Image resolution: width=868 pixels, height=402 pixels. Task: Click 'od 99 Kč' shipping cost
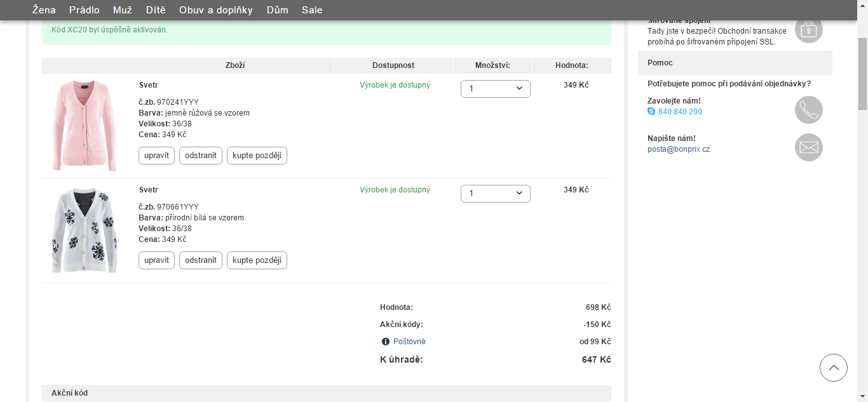coord(595,342)
